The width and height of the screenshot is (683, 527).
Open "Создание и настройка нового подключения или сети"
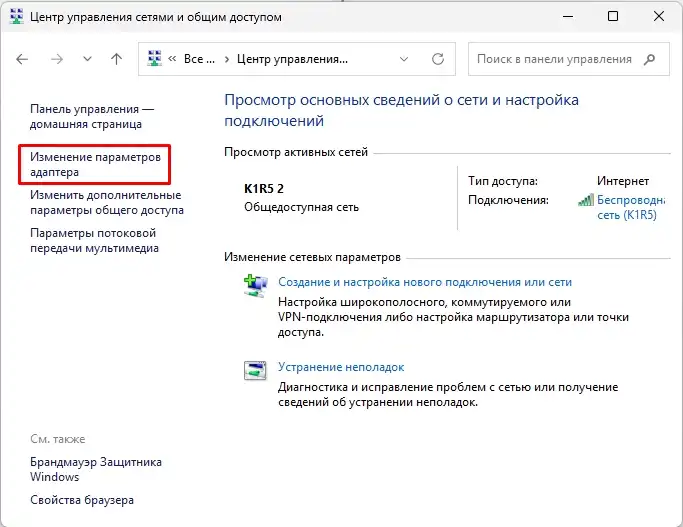click(x=425, y=282)
